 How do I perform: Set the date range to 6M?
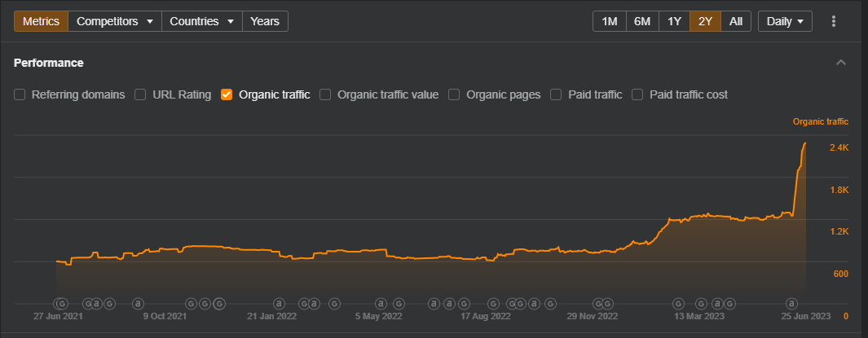(x=642, y=21)
